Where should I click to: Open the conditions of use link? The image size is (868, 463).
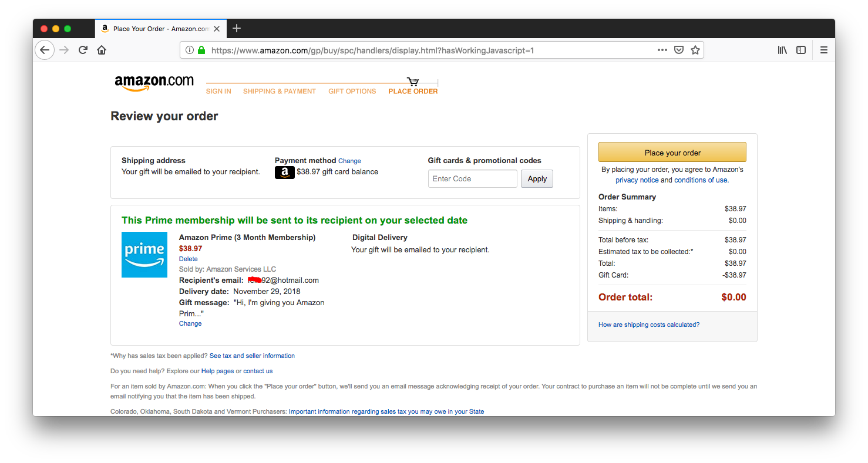tap(701, 180)
